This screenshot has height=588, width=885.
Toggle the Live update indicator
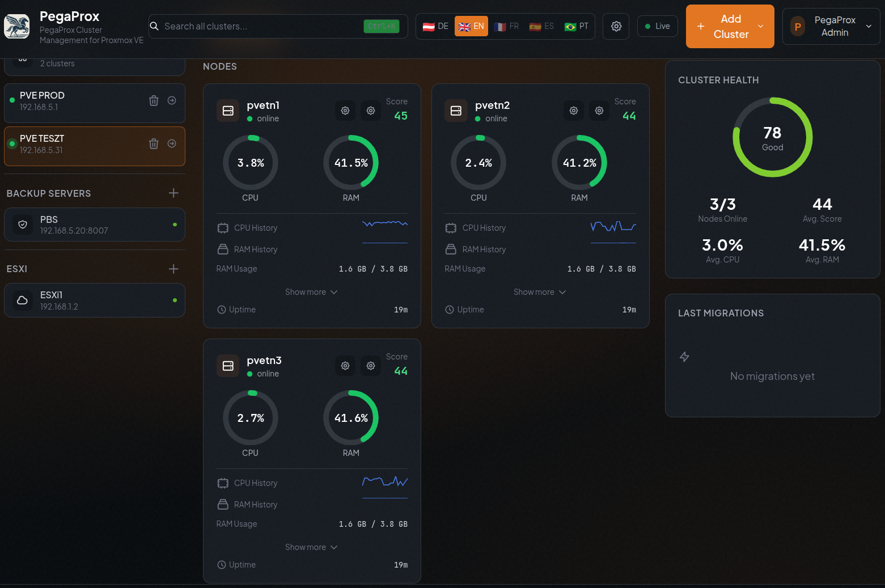[658, 27]
